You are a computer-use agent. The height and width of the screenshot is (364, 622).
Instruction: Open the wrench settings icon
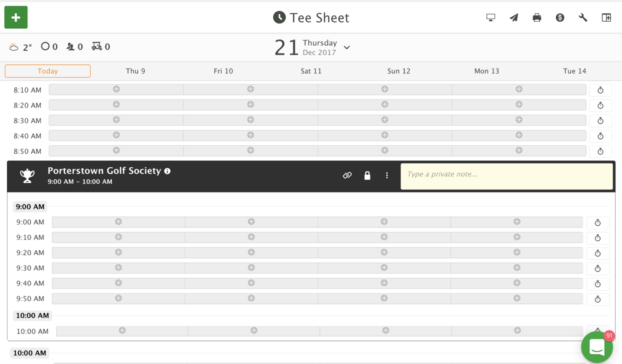[583, 18]
